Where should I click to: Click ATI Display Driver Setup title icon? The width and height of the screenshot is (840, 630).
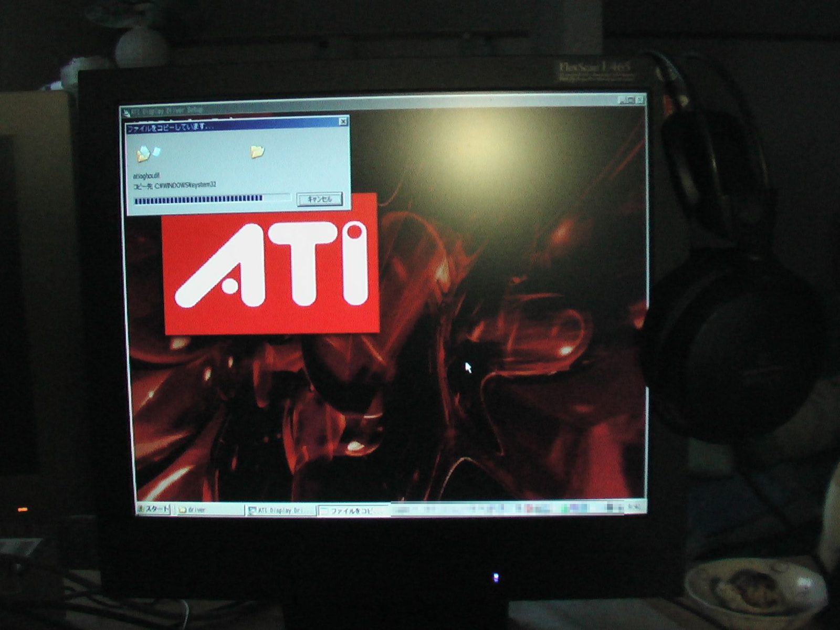tap(125, 112)
